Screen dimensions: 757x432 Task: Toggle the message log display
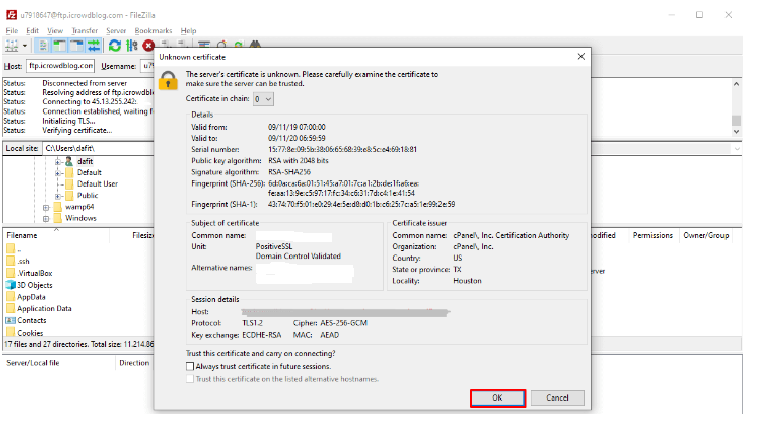[x=43, y=46]
